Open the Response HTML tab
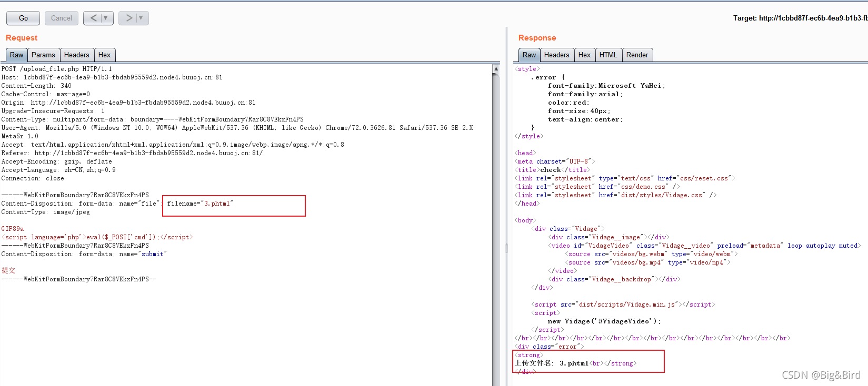This screenshot has height=386, width=868. tap(608, 55)
